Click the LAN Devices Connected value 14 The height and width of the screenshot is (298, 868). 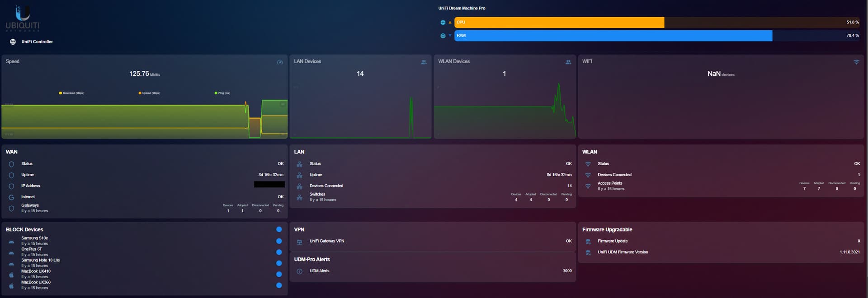(x=570, y=186)
